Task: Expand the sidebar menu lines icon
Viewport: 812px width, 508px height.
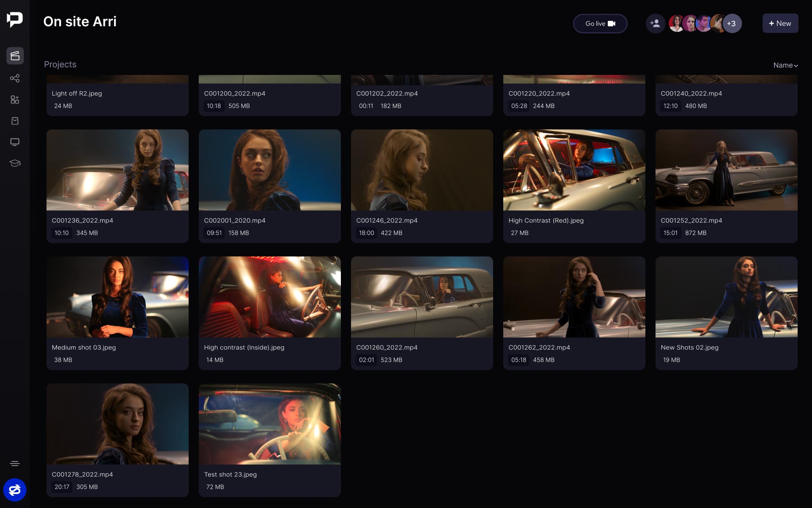Action: (x=15, y=464)
